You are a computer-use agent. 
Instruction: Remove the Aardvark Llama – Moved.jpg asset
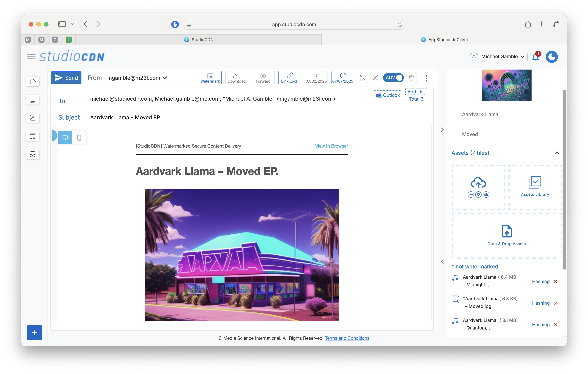pyautogui.click(x=556, y=303)
